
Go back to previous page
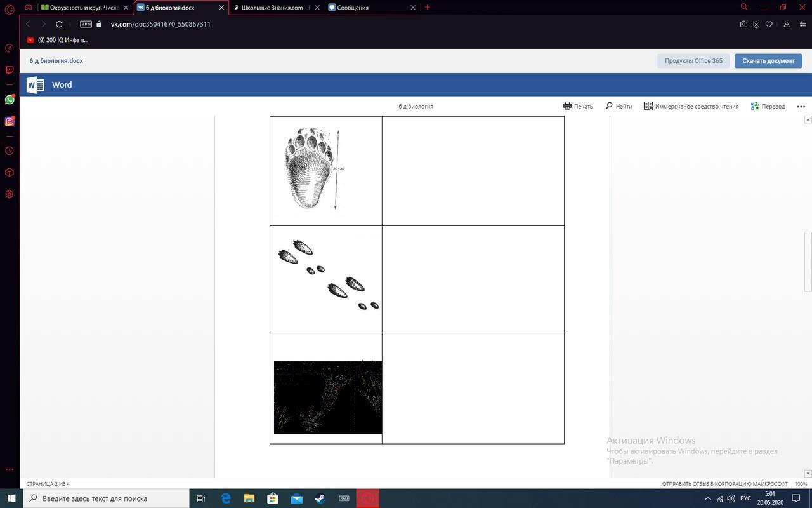coord(28,24)
